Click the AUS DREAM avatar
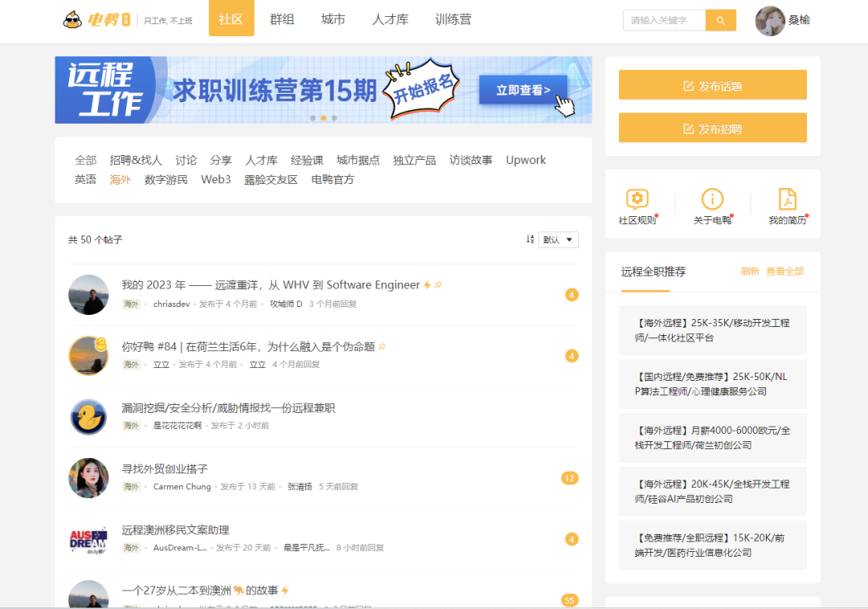Viewport: 868px width, 609px height. click(88, 539)
